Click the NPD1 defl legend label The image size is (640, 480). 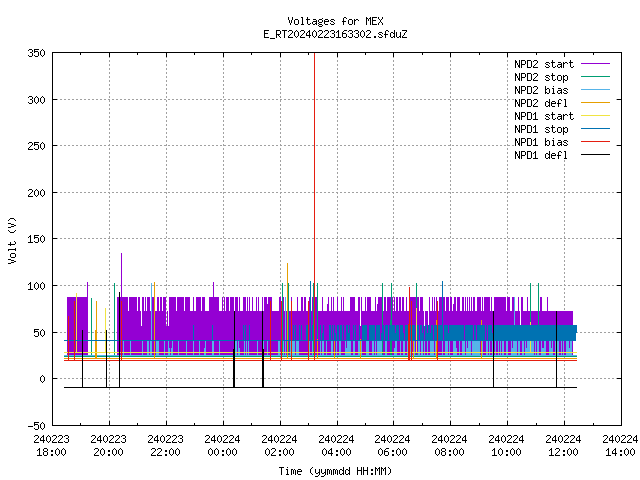(x=541, y=156)
